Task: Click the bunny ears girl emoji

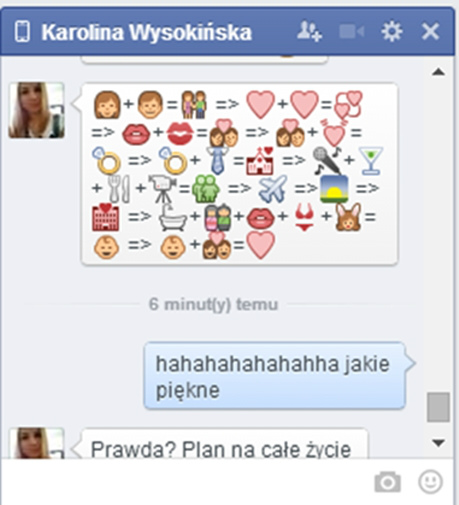Action: click(x=348, y=217)
